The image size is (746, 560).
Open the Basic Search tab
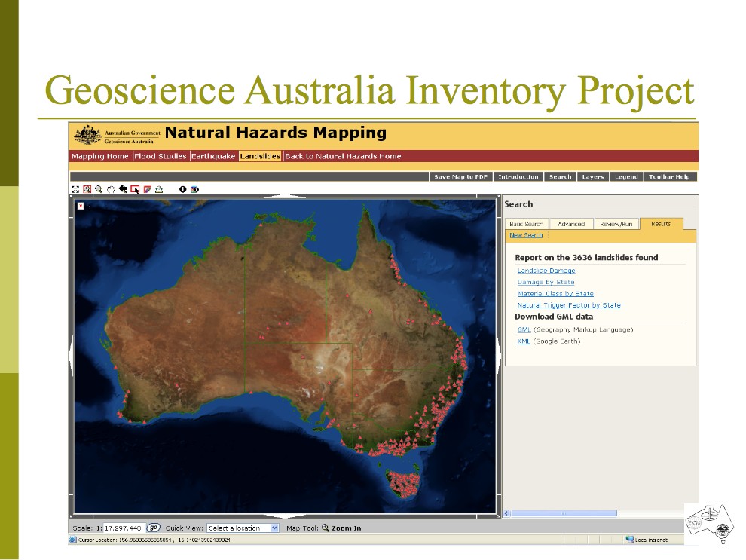pos(526,224)
